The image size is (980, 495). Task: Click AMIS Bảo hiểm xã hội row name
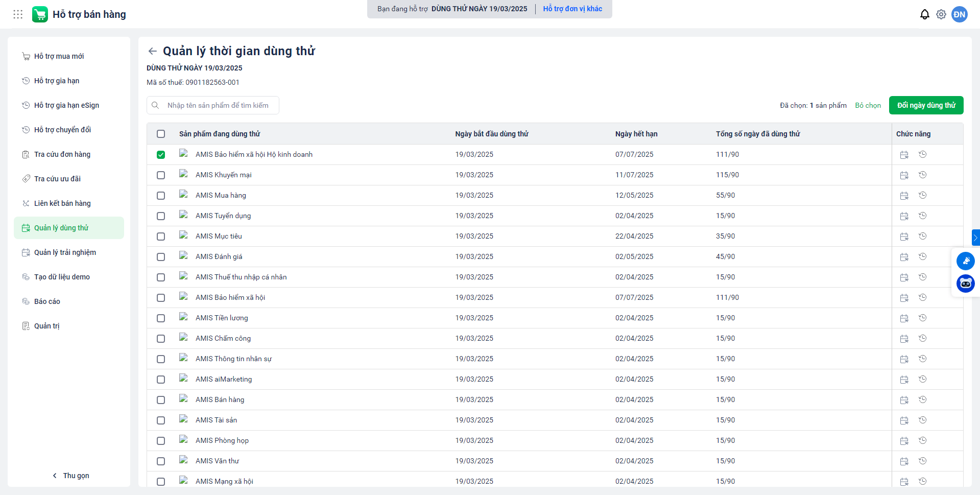230,297
